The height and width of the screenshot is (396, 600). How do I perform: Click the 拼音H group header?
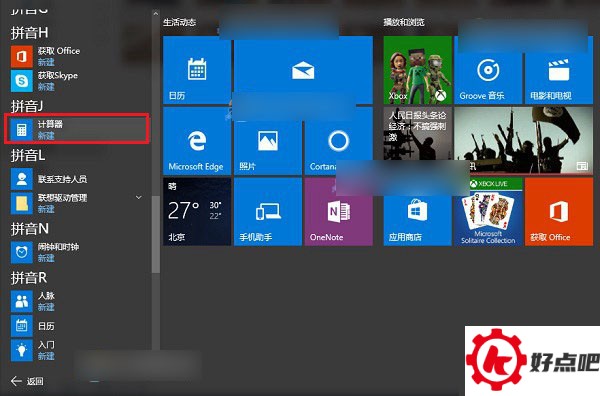pos(29,33)
